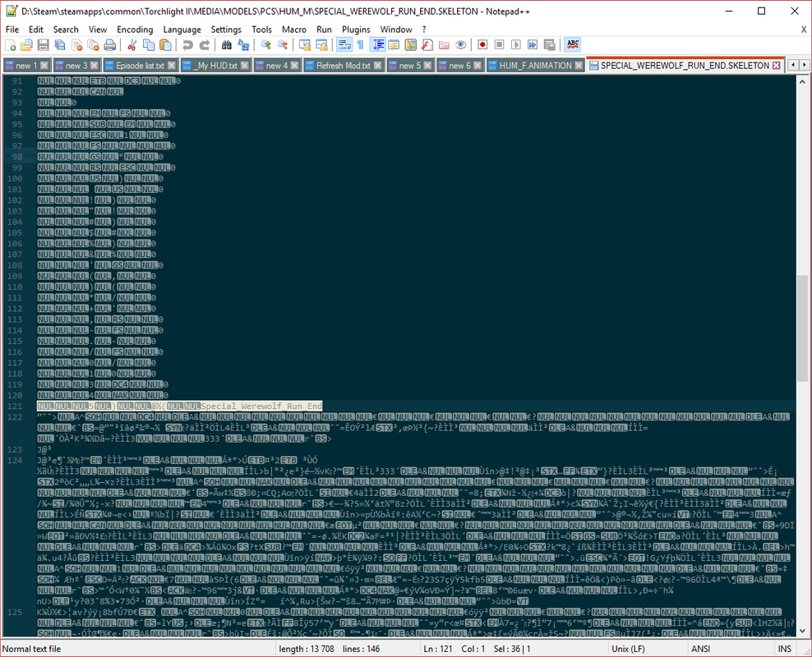
Task: Open the Macro menu
Action: tap(294, 30)
